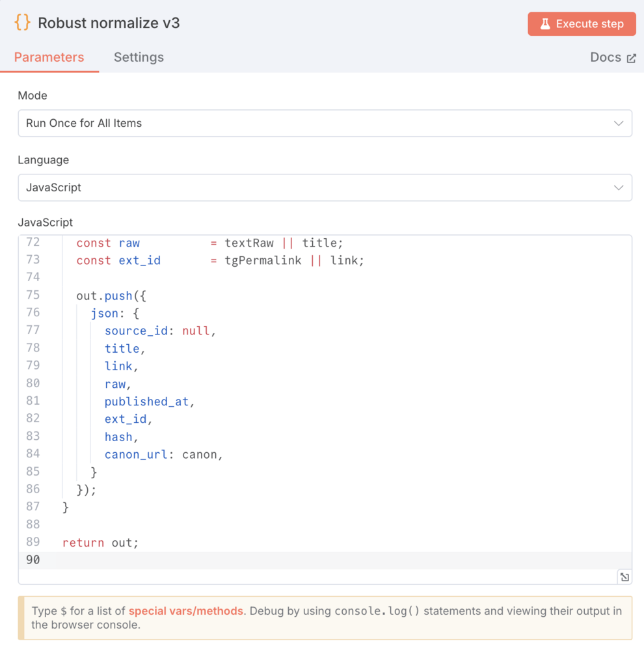The height and width of the screenshot is (652, 644).
Task: Expand the code editor with the corner icon
Action: pos(624,577)
